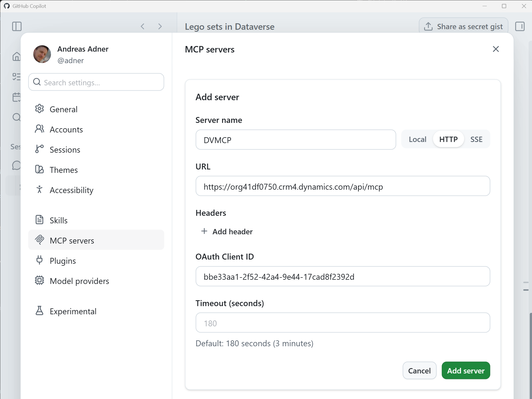
Task: Open Plugins settings
Action: click(96, 261)
